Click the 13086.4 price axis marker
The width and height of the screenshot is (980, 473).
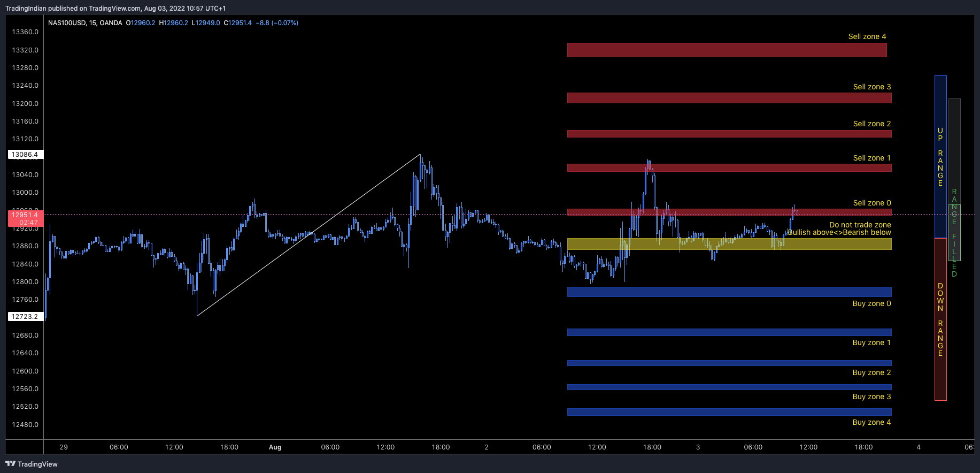click(x=25, y=155)
